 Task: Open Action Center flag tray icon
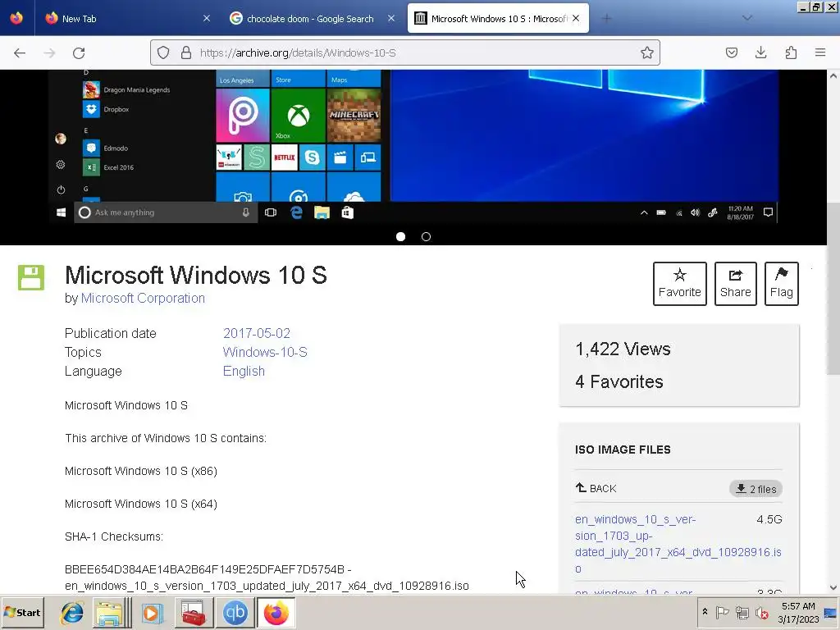(722, 612)
